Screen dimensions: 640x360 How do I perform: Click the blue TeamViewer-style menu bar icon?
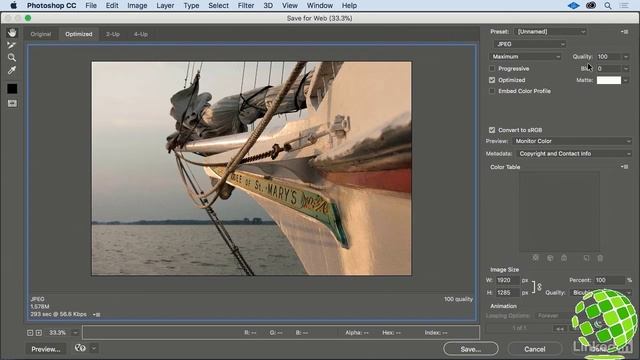[573, 5]
